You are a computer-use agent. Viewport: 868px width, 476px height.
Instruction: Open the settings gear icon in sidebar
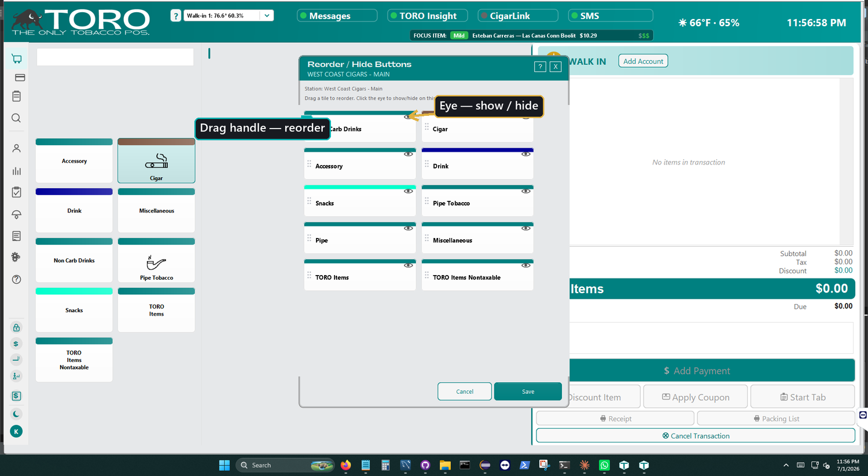(x=16, y=257)
